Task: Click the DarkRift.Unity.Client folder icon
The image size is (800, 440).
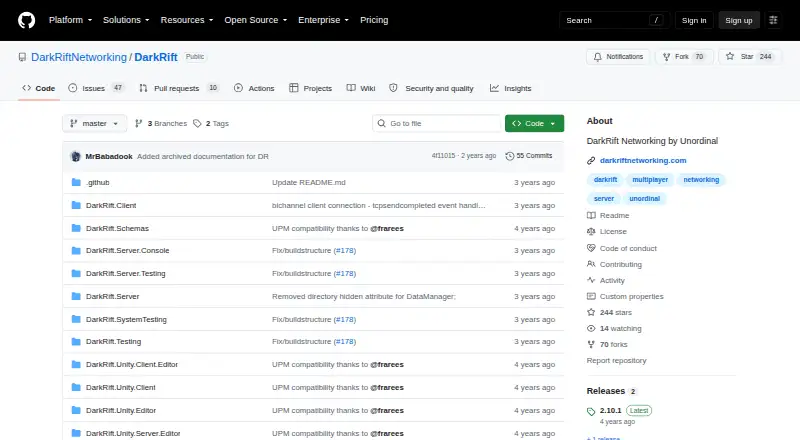Action: [x=76, y=387]
